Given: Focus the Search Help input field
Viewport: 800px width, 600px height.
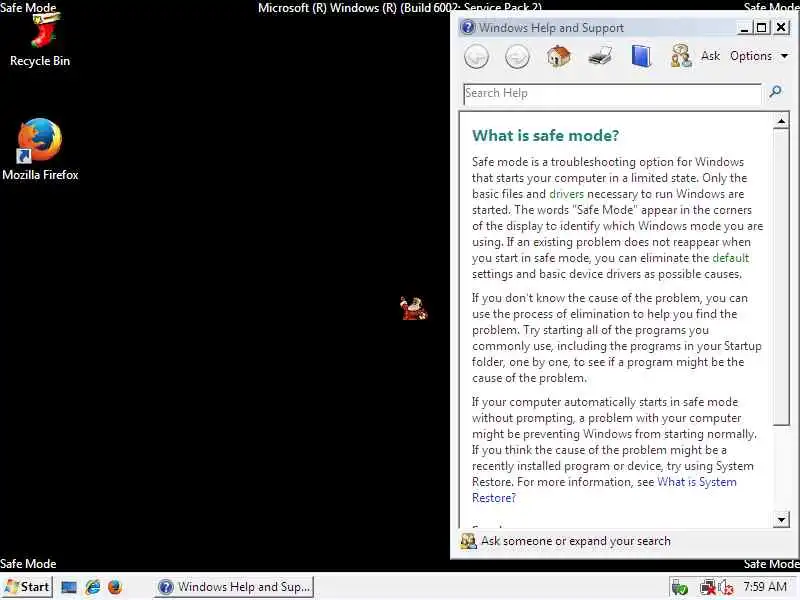Looking at the screenshot, I should [x=612, y=94].
